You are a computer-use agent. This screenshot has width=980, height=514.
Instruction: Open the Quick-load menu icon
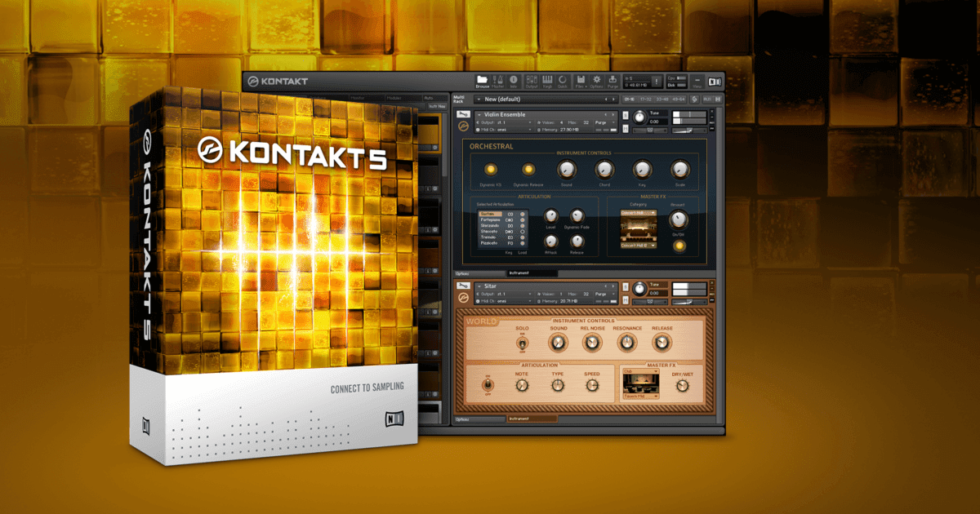click(562, 81)
